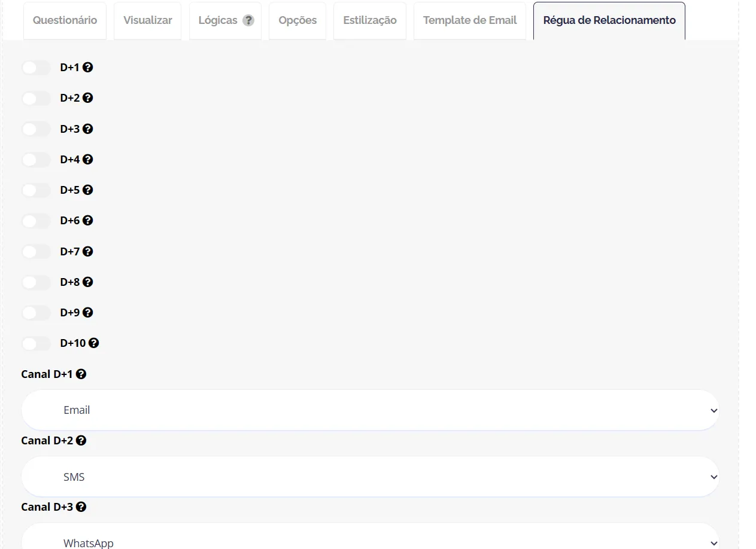Click the help icon next to D+7
The height and width of the screenshot is (549, 756).
(87, 252)
